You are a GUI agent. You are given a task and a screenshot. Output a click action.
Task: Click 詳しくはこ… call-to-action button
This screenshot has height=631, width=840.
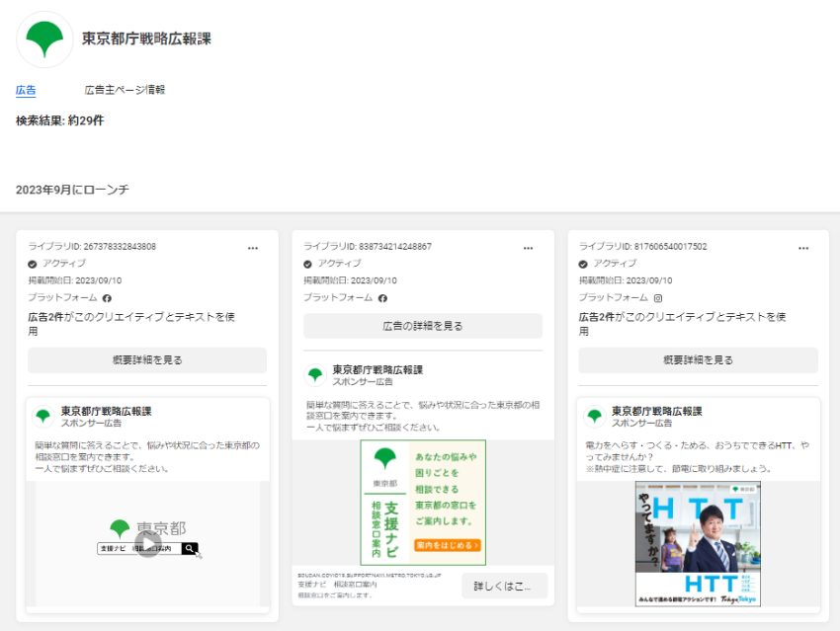click(505, 586)
